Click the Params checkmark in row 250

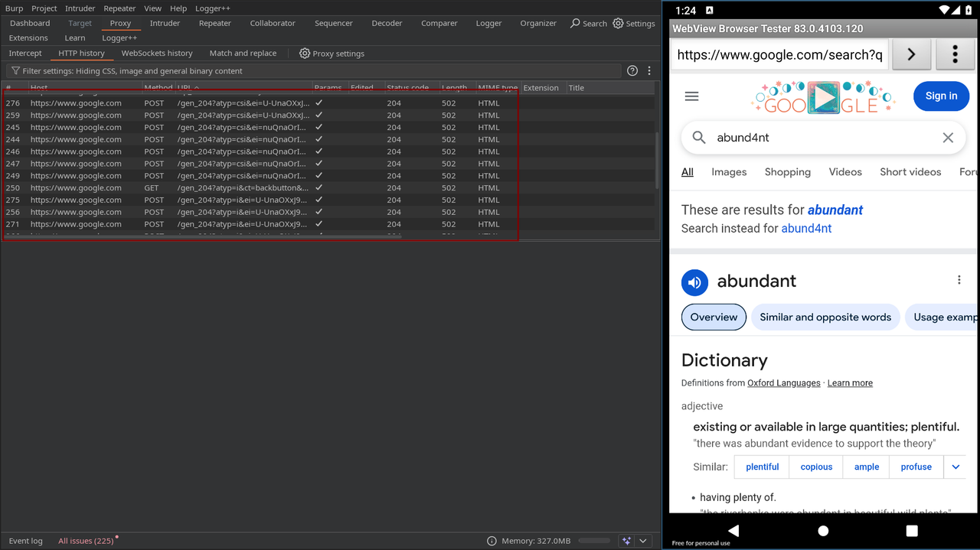coord(318,187)
